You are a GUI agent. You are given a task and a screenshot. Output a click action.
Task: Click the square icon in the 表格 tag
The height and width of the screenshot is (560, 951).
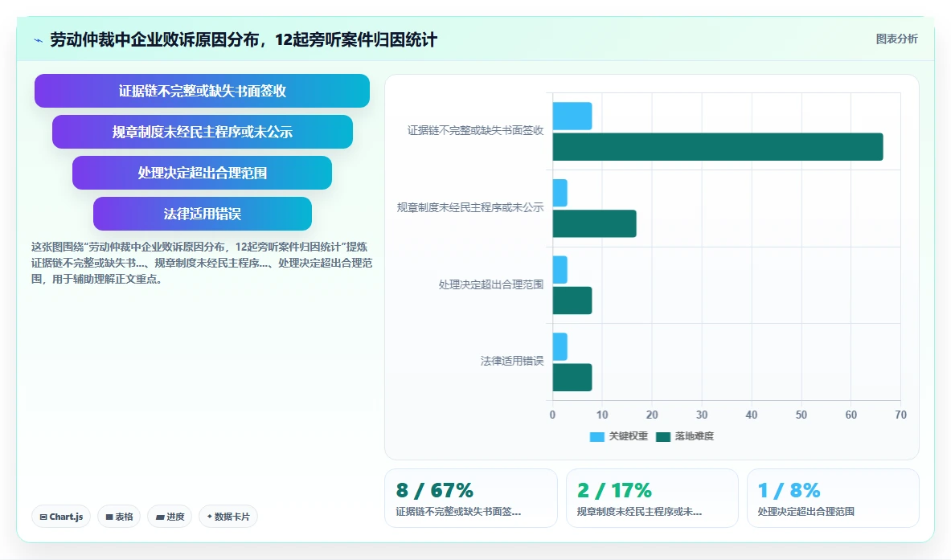coord(109,517)
